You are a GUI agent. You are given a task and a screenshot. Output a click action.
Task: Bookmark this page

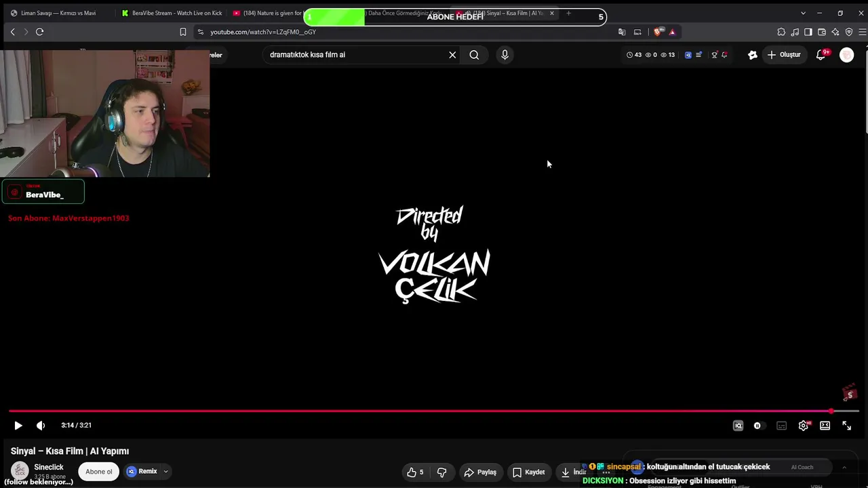182,32
